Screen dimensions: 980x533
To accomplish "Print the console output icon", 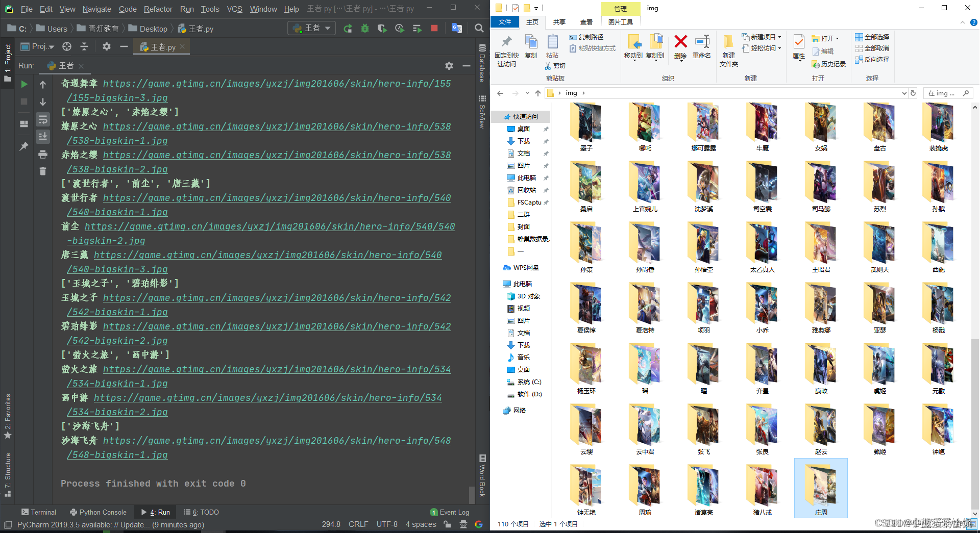I will [43, 154].
